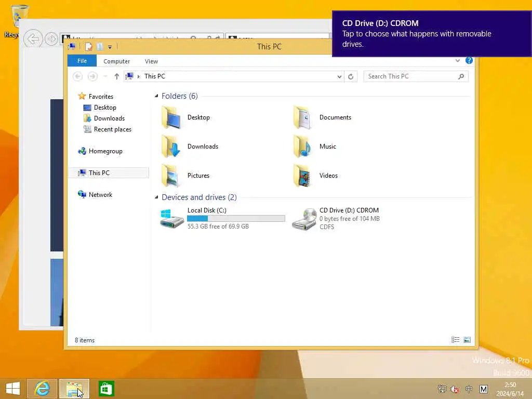Open the address bar history dropdown
The height and width of the screenshot is (399, 532).
(339, 77)
